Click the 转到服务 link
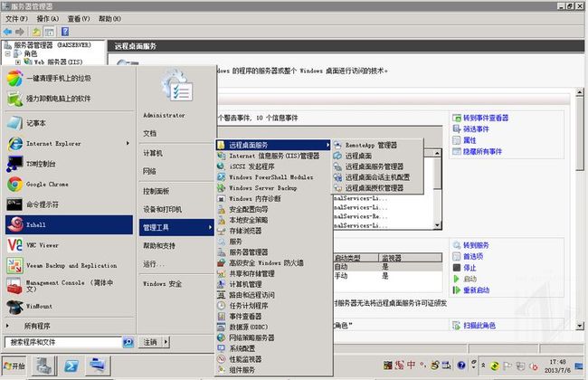 [476, 245]
